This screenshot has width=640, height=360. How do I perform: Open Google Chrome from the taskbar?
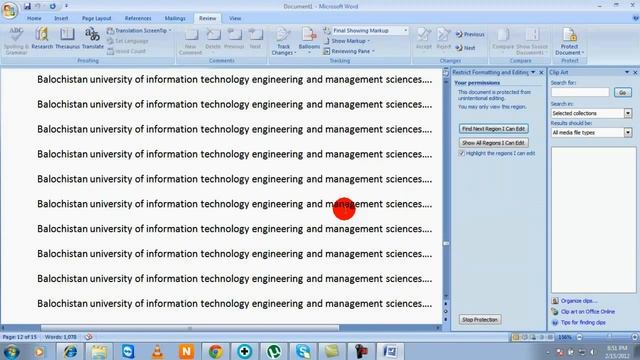(x=216, y=351)
